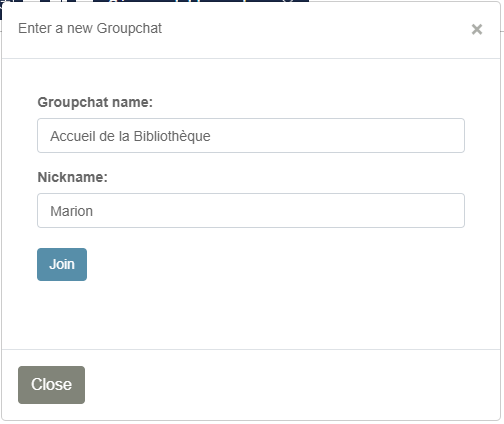Focus the Groupchat name input field
This screenshot has height=424, width=504.
click(x=251, y=135)
